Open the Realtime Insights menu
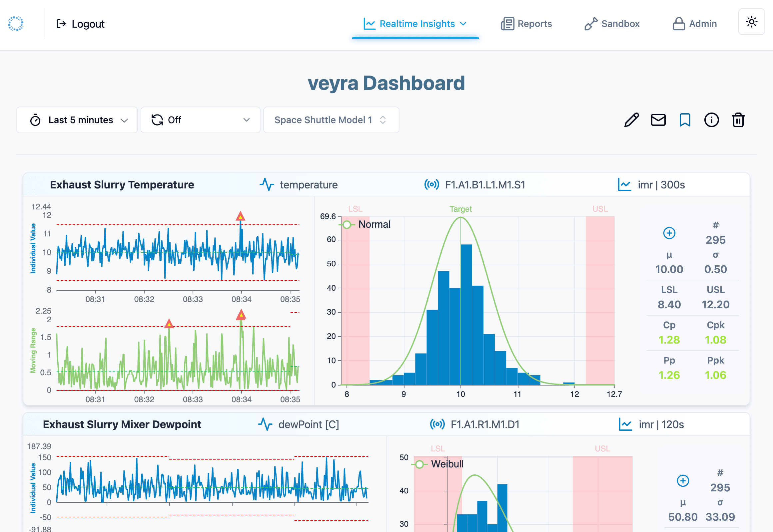This screenshot has width=773, height=532. click(415, 24)
